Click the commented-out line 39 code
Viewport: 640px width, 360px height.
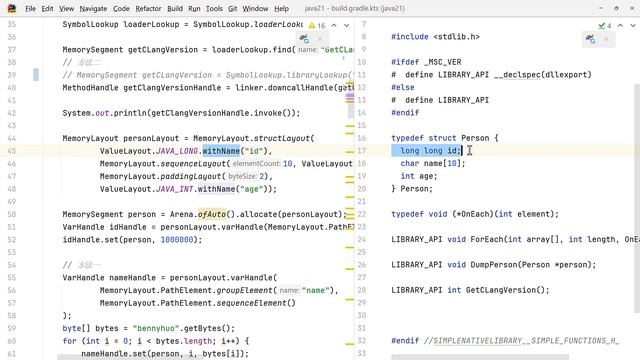pos(208,75)
